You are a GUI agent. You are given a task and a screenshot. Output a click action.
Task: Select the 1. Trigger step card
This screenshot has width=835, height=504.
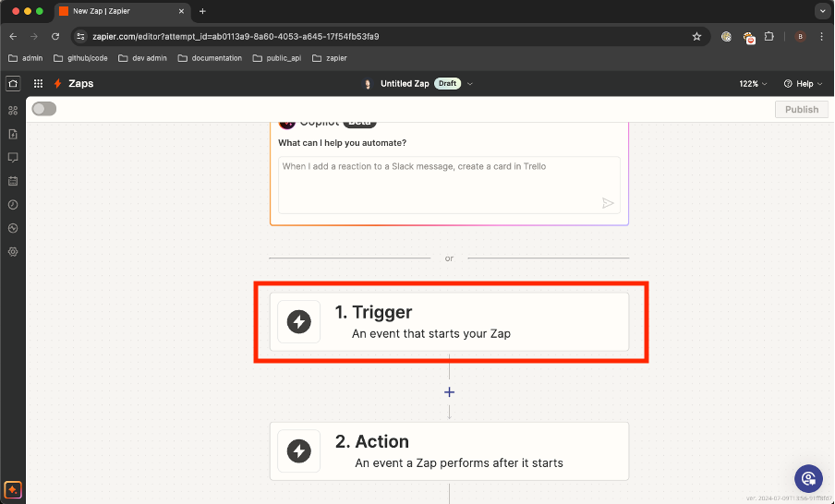tap(449, 322)
